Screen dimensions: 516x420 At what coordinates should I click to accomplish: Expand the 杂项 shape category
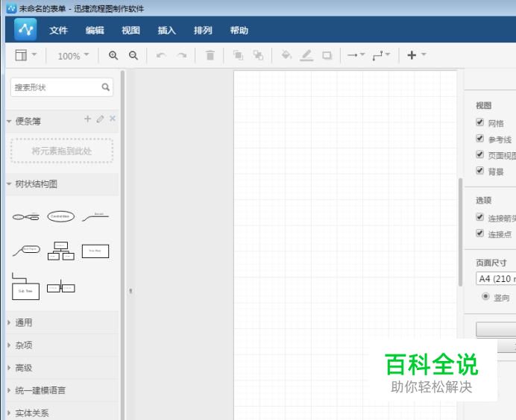pyautogui.click(x=62, y=345)
